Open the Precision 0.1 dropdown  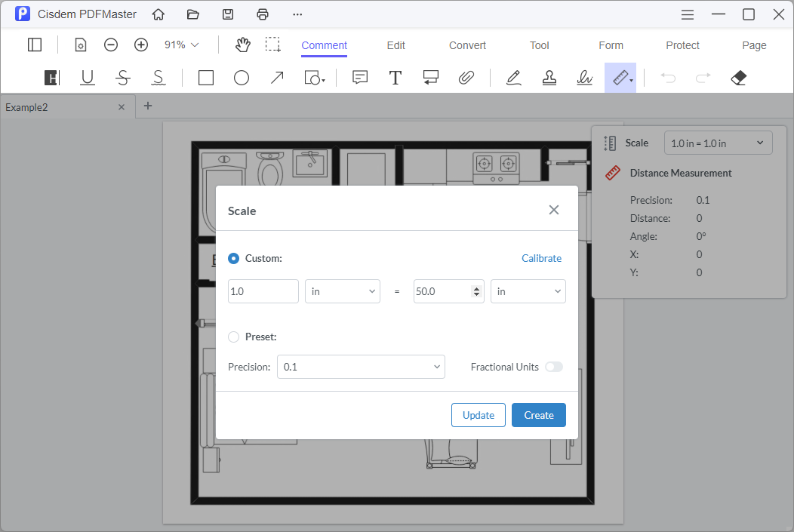coord(361,367)
